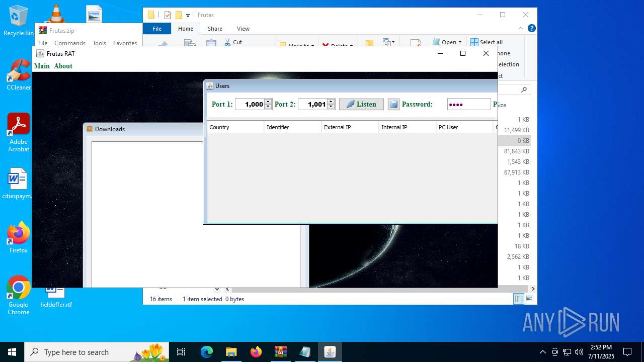The width and height of the screenshot is (644, 362).
Task: Open VLC media player desktop icon
Action: pyautogui.click(x=56, y=14)
